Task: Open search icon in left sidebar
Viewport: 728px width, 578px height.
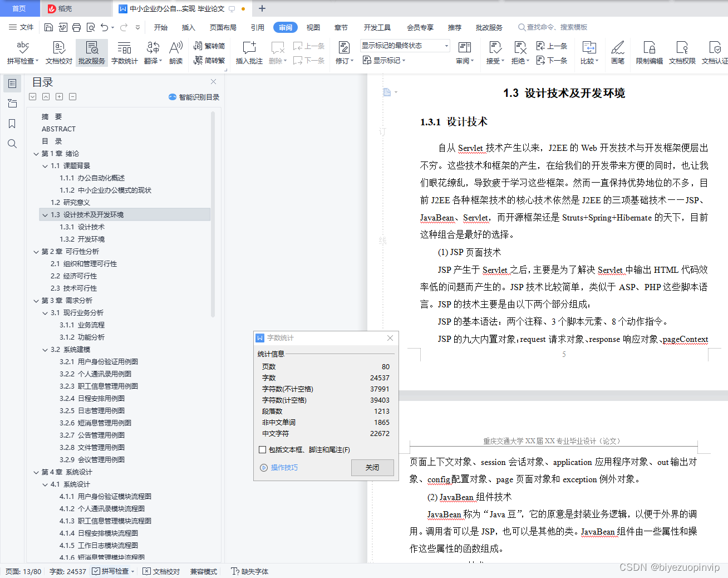Action: tap(12, 144)
